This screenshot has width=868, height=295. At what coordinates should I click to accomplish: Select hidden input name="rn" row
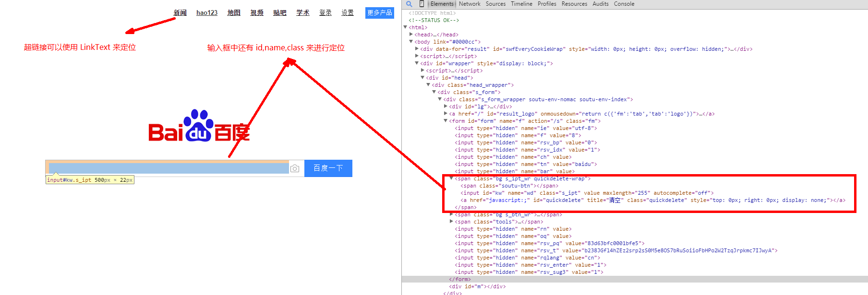(x=513, y=229)
